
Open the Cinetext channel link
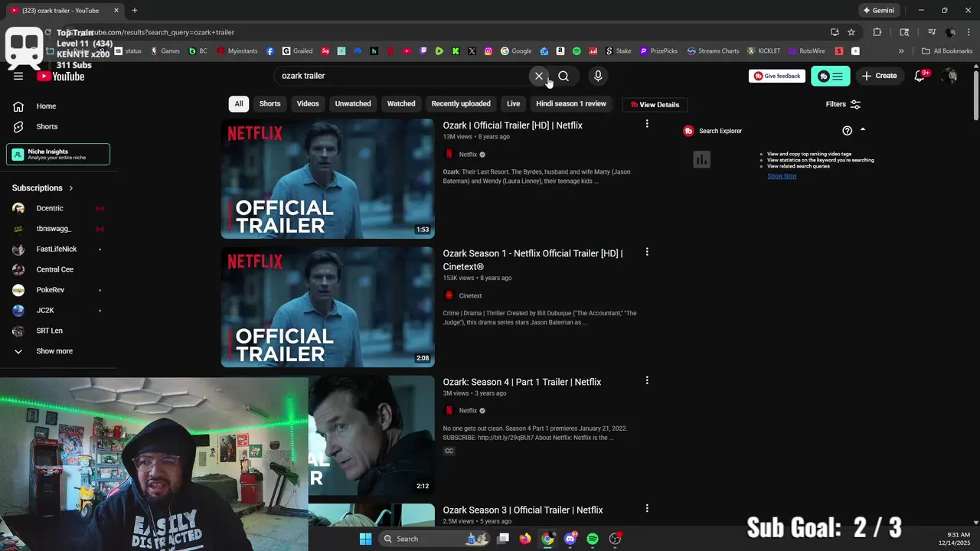tap(470, 295)
